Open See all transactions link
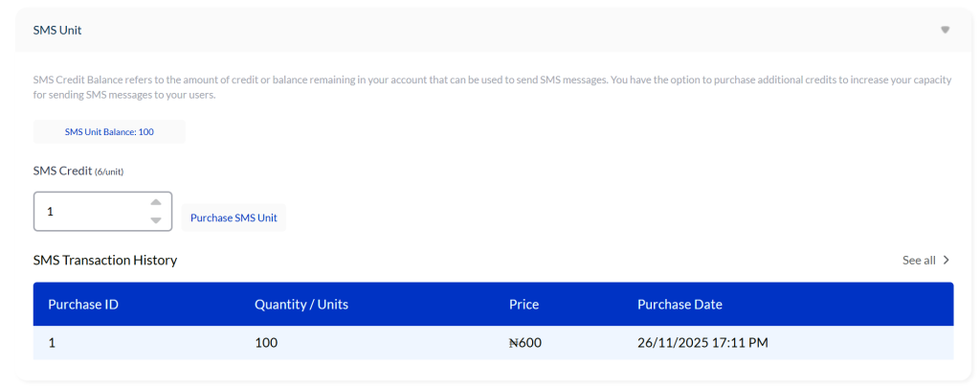980x389 pixels. (x=919, y=260)
